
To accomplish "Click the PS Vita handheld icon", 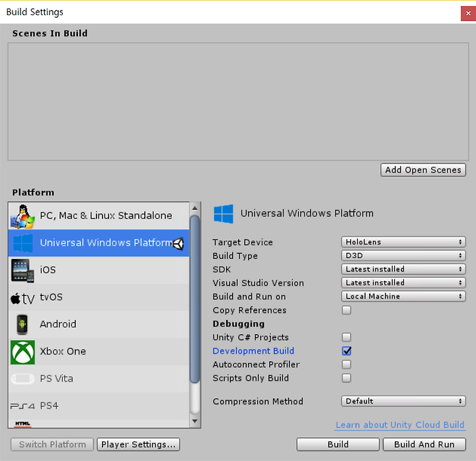I will pos(22,379).
